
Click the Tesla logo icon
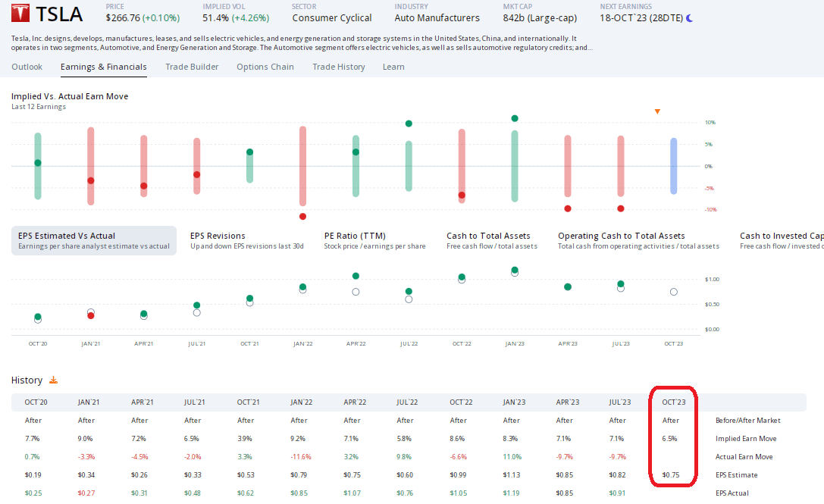coord(20,13)
